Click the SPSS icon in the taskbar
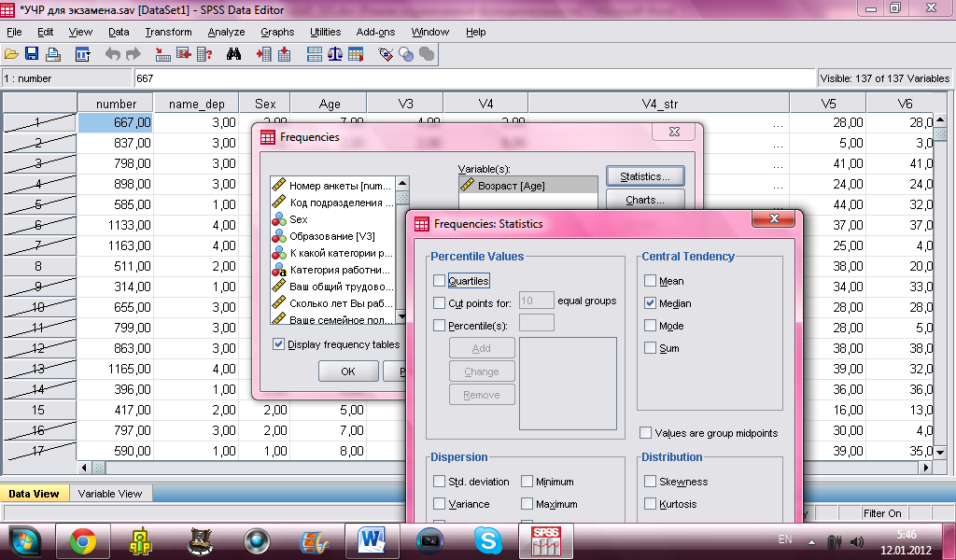The height and width of the screenshot is (560, 956). click(x=545, y=541)
